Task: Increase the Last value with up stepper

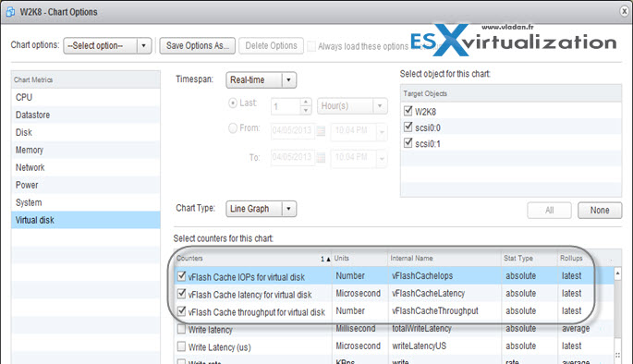Action: pos(306,103)
